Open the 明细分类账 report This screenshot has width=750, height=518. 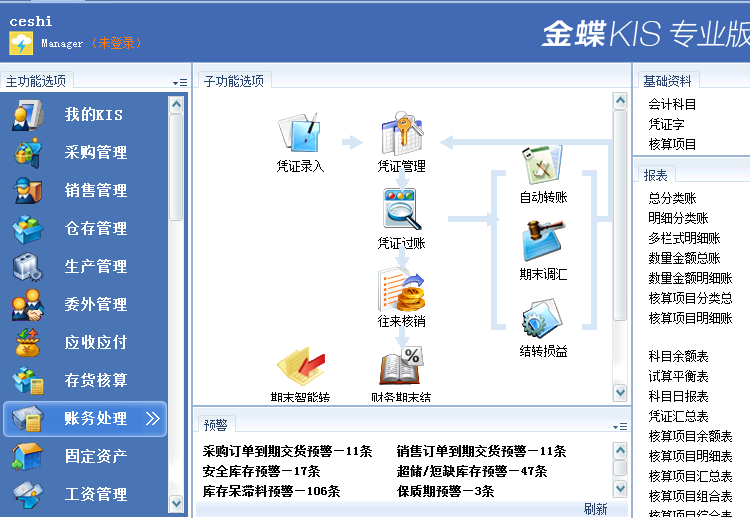pyautogui.click(x=678, y=218)
